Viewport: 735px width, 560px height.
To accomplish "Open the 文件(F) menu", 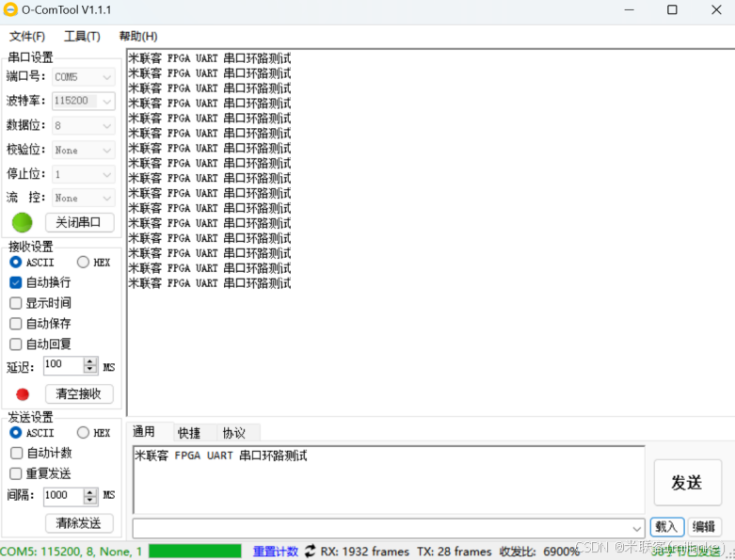I will point(27,37).
